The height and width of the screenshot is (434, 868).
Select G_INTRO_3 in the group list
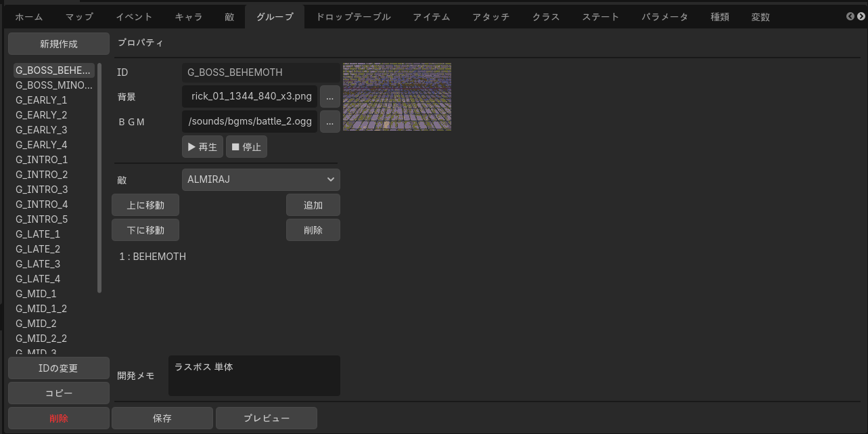pos(54,190)
